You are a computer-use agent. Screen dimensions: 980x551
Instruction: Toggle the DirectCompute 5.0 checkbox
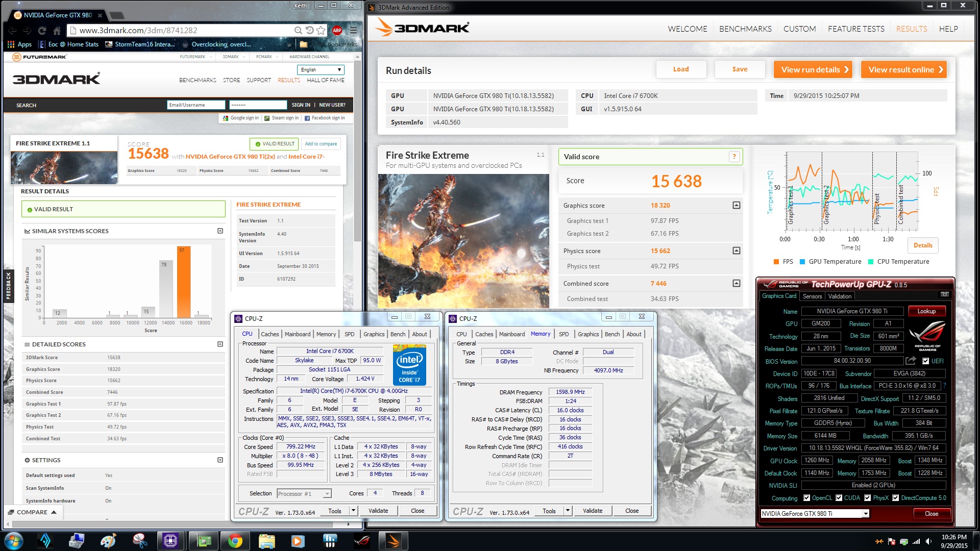coord(895,498)
